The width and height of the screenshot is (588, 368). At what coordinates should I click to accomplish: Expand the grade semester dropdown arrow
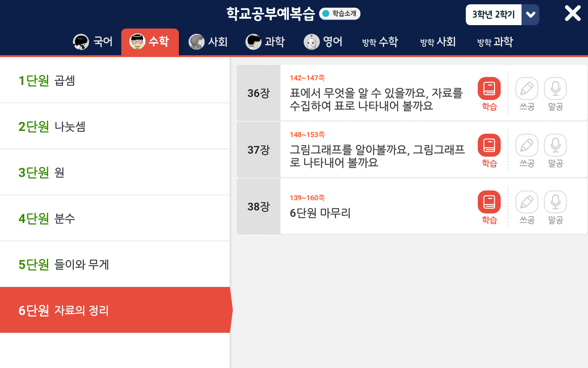click(x=530, y=15)
